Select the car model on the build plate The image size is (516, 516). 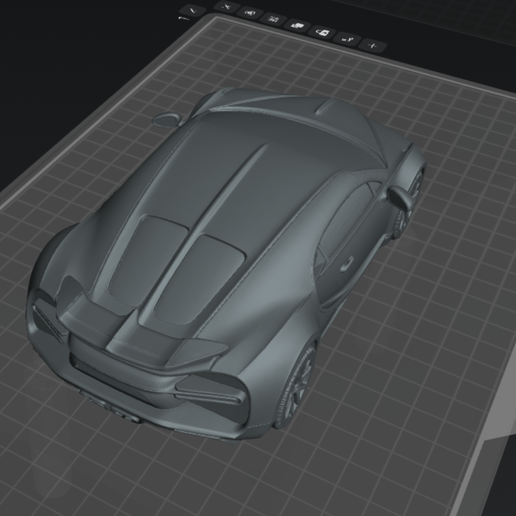227,263
